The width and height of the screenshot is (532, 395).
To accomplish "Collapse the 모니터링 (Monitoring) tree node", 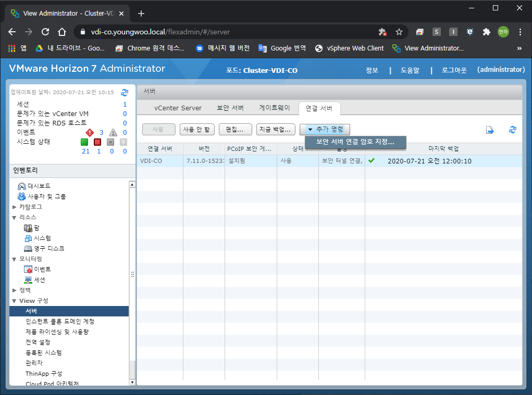I will click(14, 259).
